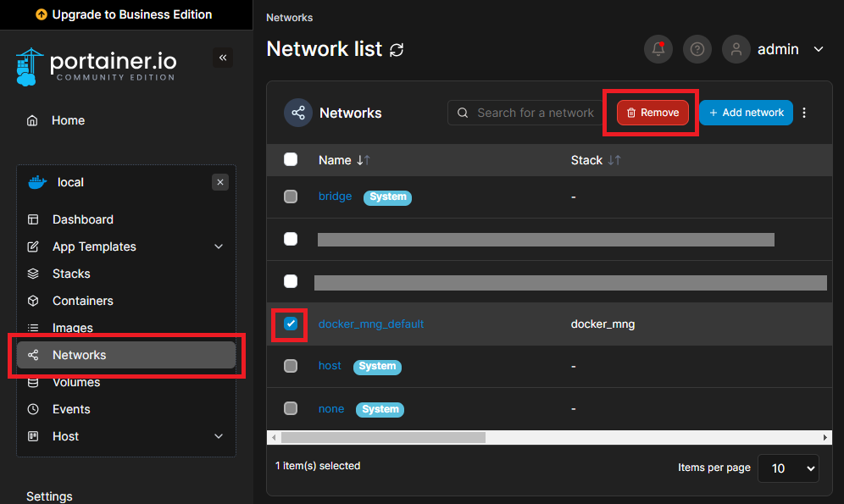This screenshot has width=844, height=504.
Task: Click the Add network button
Action: tap(746, 112)
